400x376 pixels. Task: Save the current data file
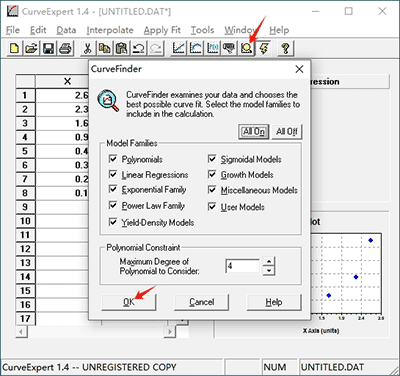coord(48,49)
